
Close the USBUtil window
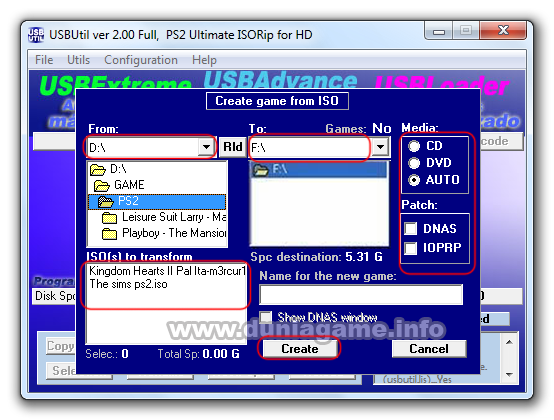(x=503, y=31)
